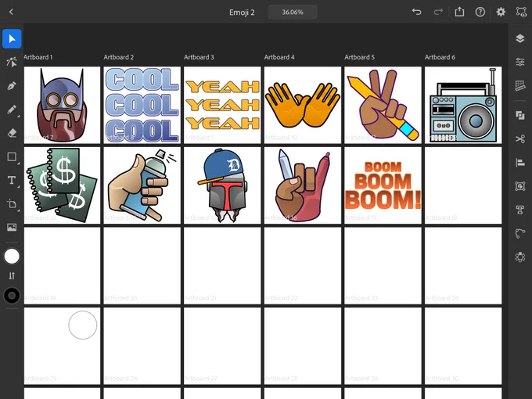Swap fill and stroke colors

(12, 276)
